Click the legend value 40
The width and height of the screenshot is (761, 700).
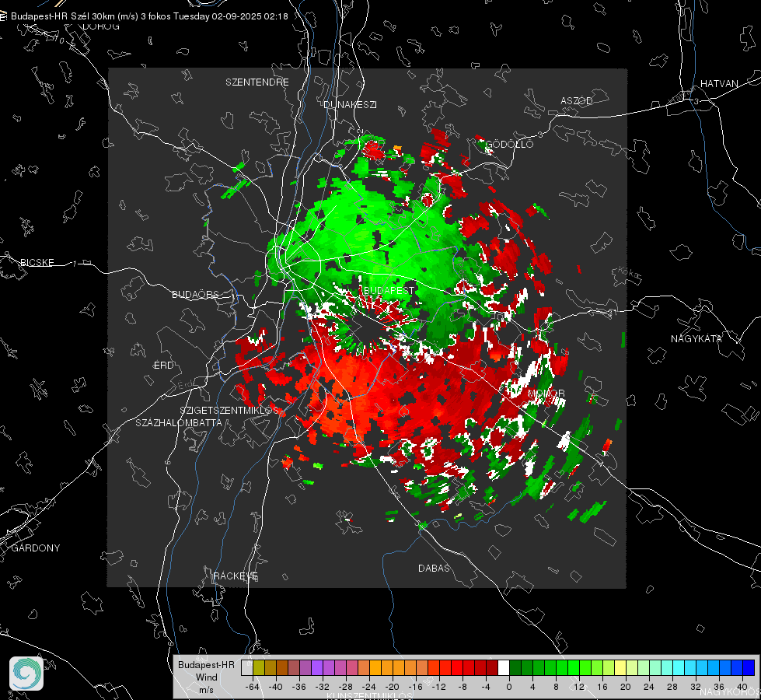(742, 687)
